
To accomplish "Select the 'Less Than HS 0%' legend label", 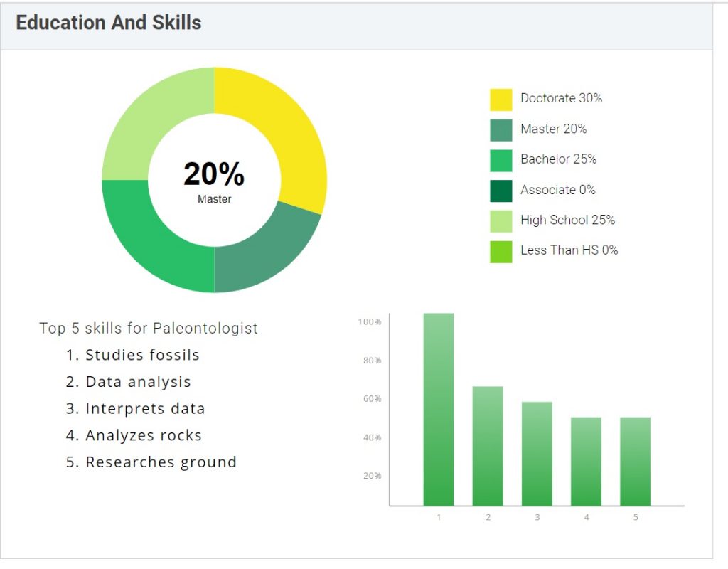I will pyautogui.click(x=569, y=250).
